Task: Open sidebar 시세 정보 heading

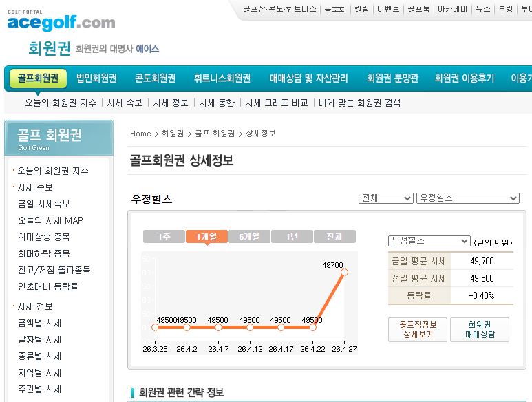Action: coord(35,307)
